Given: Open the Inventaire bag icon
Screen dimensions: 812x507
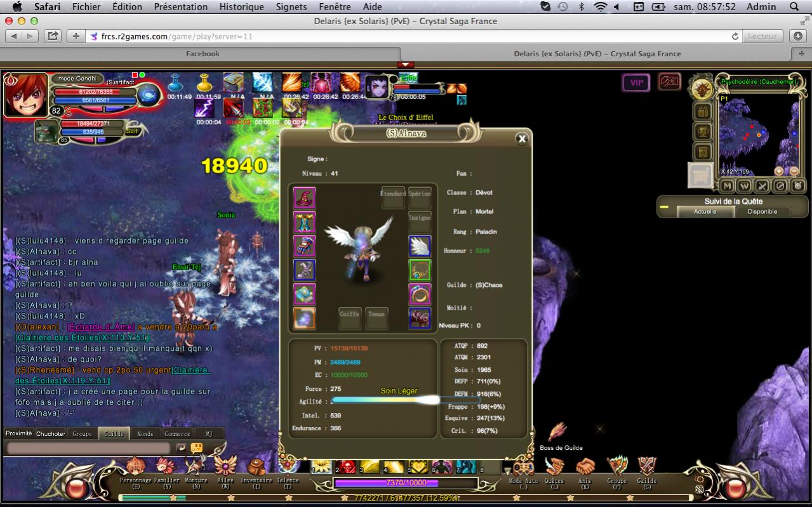Looking at the screenshot, I should pyautogui.click(x=256, y=468).
